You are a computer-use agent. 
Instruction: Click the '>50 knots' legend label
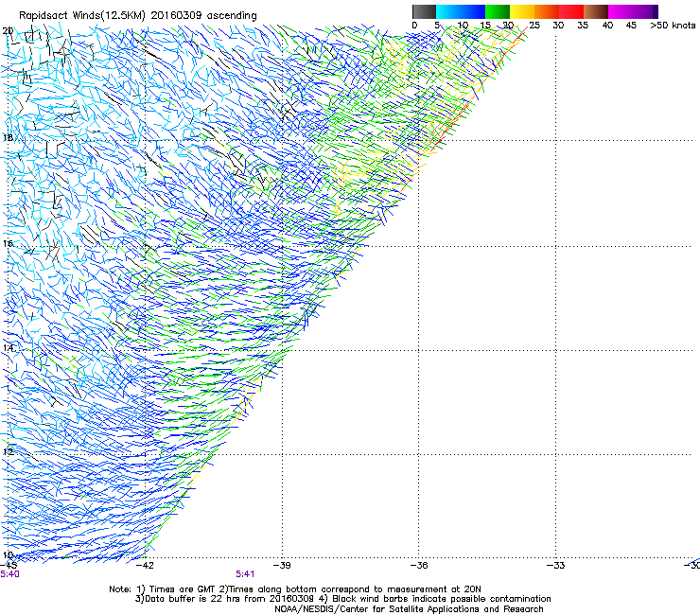click(673, 26)
